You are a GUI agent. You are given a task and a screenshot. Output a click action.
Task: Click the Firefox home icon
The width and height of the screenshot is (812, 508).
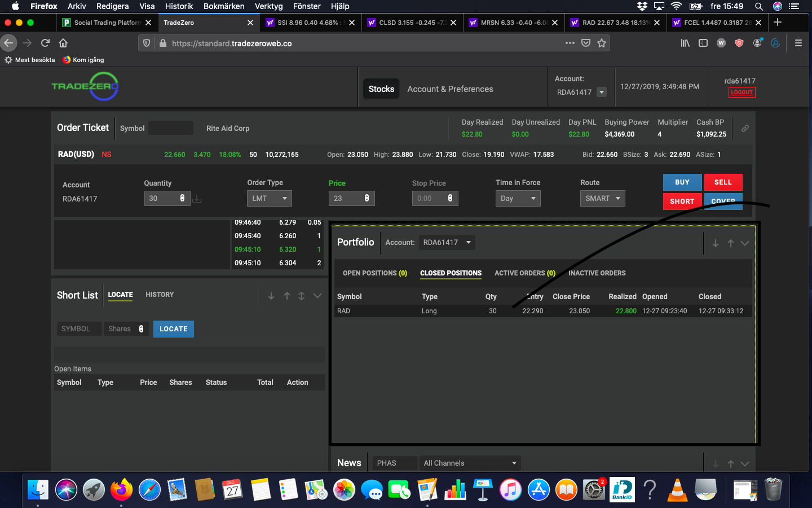[63, 43]
